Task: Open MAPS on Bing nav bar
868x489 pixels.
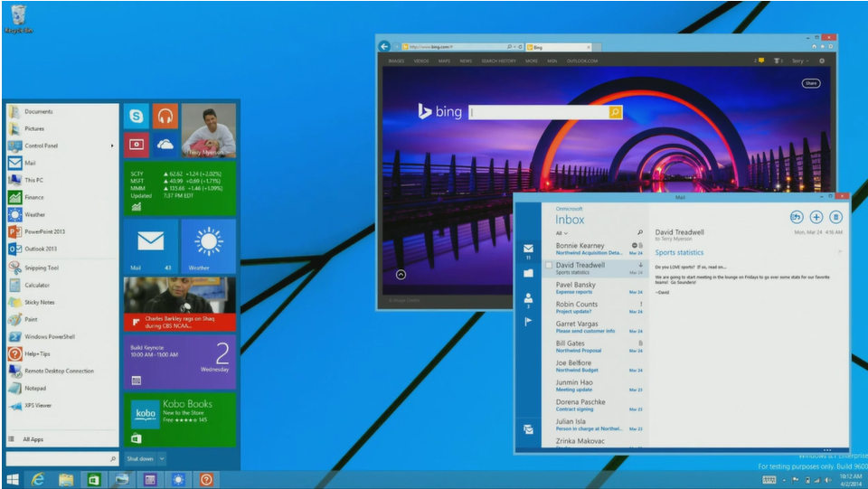Action: coord(444,61)
